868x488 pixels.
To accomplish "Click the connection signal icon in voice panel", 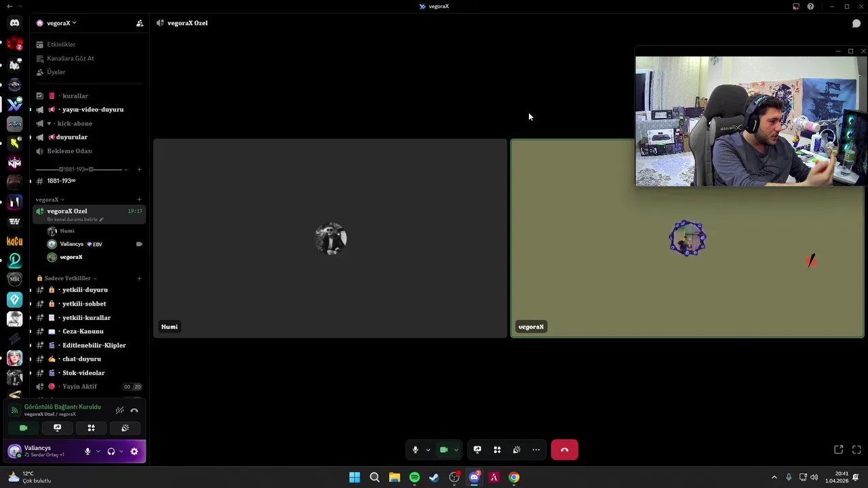I will pyautogui.click(x=14, y=410).
